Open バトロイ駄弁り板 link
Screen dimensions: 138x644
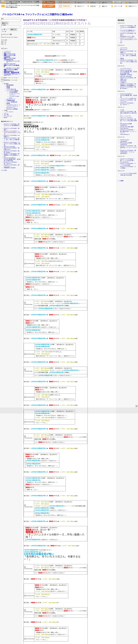11,89
